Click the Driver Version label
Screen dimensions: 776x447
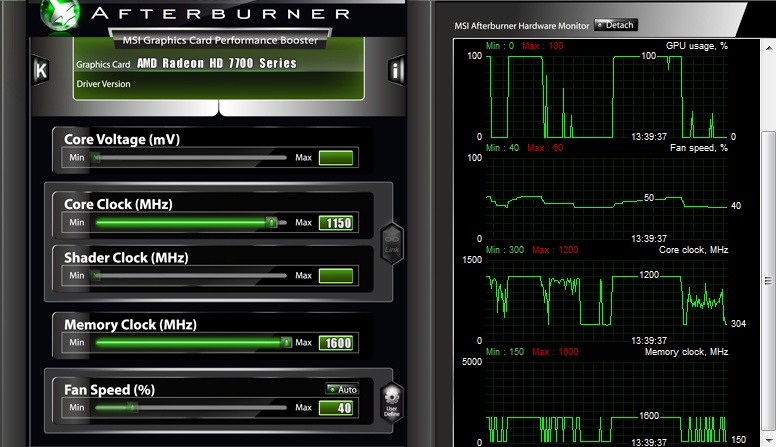[103, 84]
